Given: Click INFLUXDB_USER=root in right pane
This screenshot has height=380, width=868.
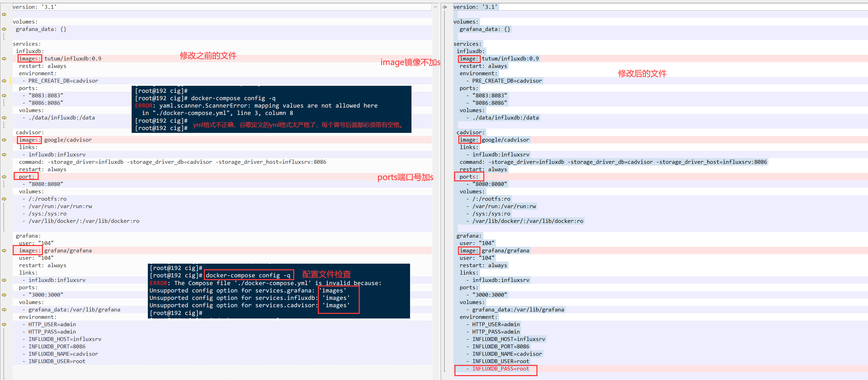Looking at the screenshot, I should (501, 361).
